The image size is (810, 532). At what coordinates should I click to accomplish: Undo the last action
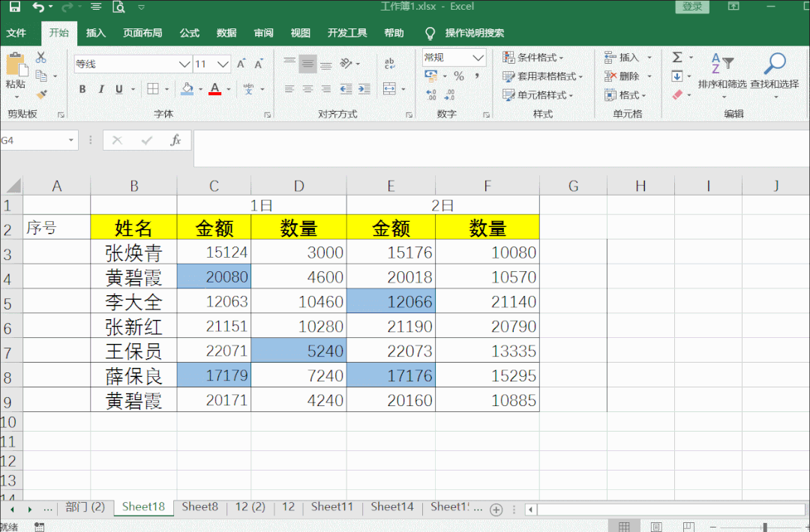pyautogui.click(x=38, y=7)
